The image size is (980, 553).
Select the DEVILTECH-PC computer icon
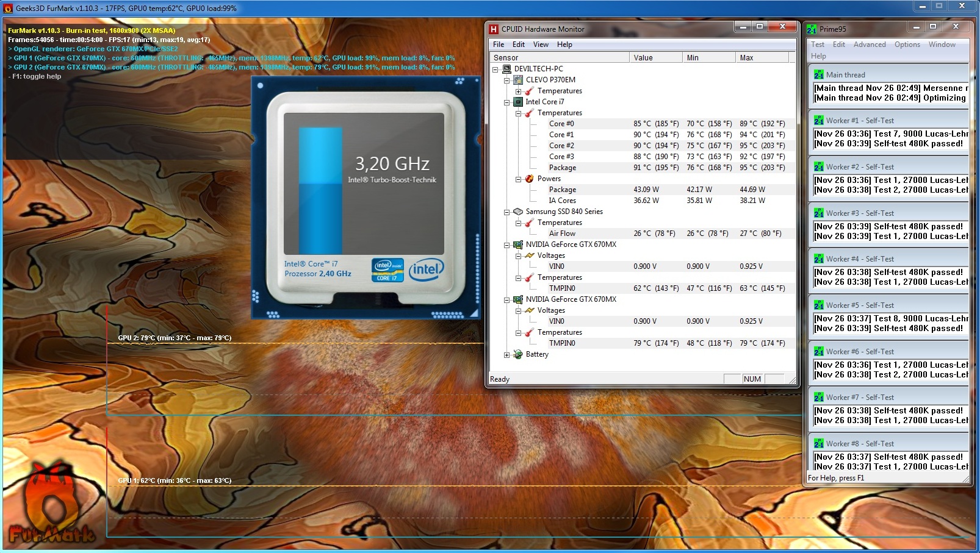click(x=506, y=69)
